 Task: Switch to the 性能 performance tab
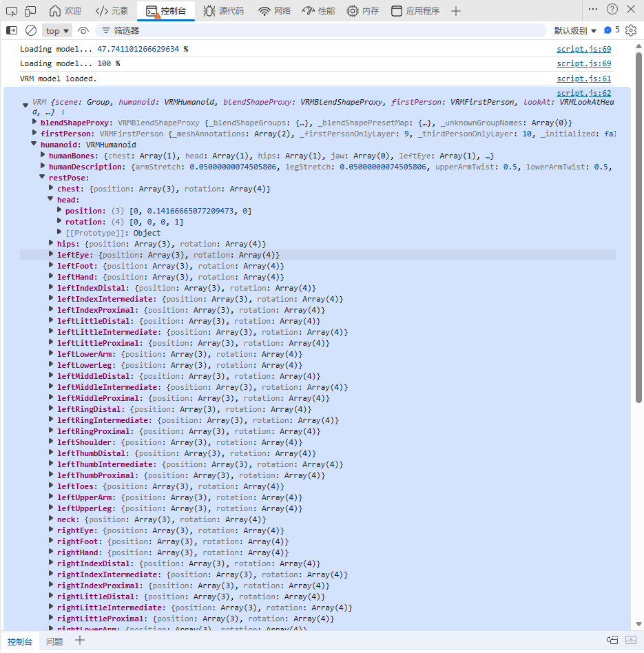click(x=319, y=11)
